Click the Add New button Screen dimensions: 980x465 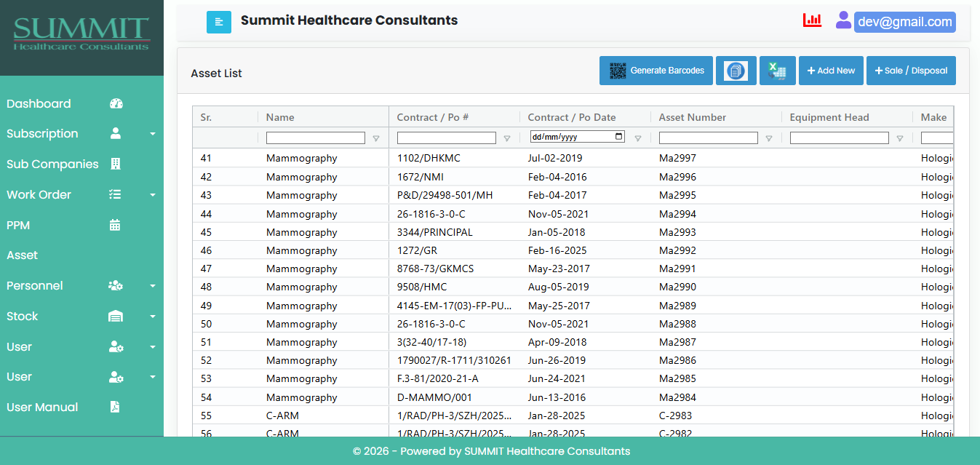point(831,71)
